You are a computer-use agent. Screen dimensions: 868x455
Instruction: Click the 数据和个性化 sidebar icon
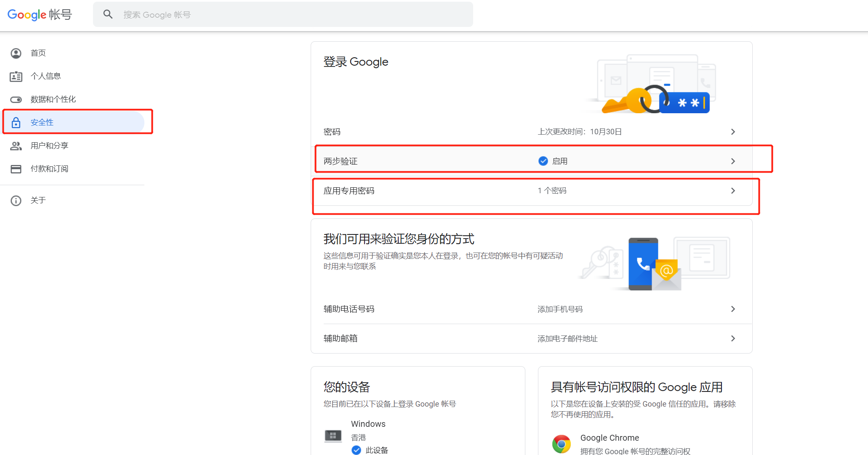click(16, 99)
